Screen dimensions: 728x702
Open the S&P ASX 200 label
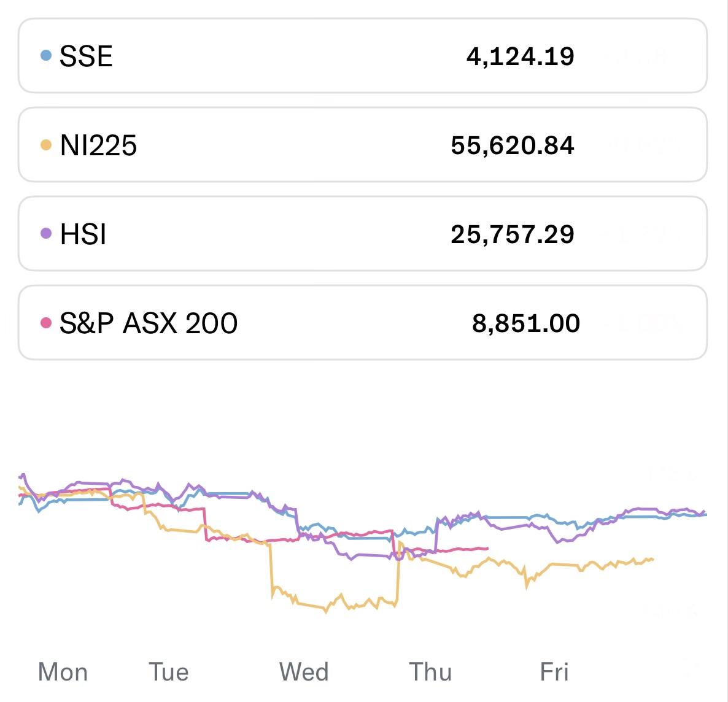click(149, 323)
